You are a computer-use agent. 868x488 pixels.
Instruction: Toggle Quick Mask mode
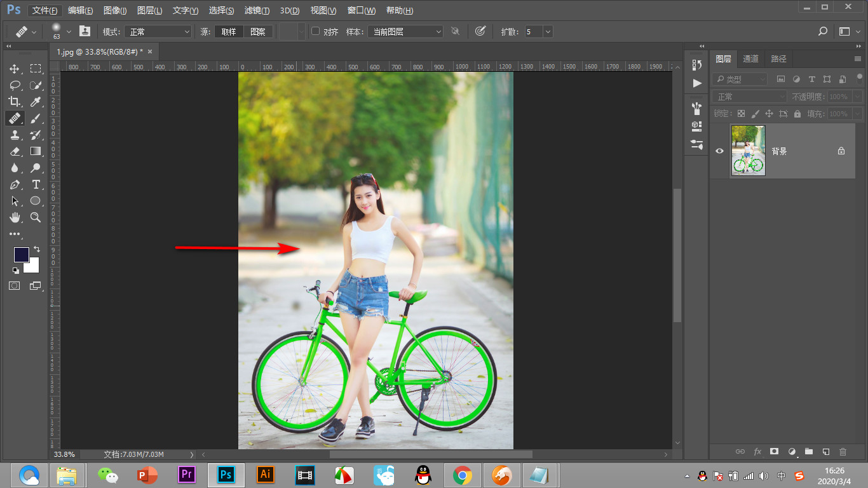click(15, 286)
